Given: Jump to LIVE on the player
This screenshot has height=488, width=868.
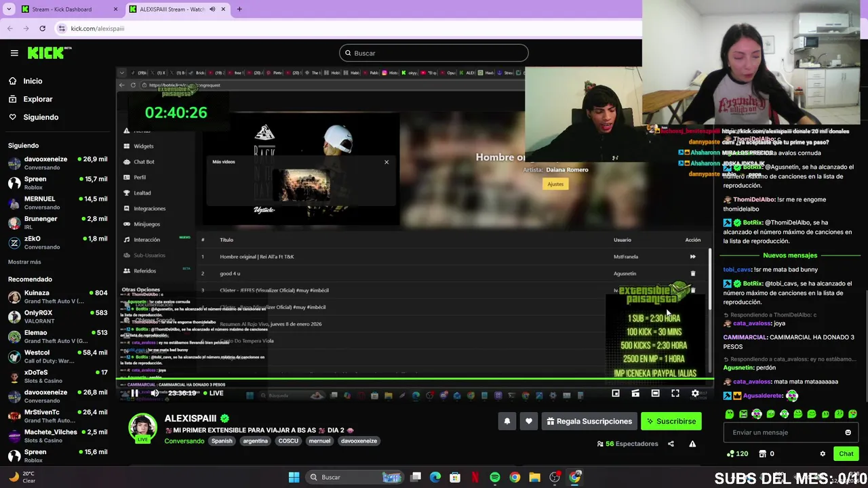Looking at the screenshot, I should pyautogui.click(x=214, y=393).
